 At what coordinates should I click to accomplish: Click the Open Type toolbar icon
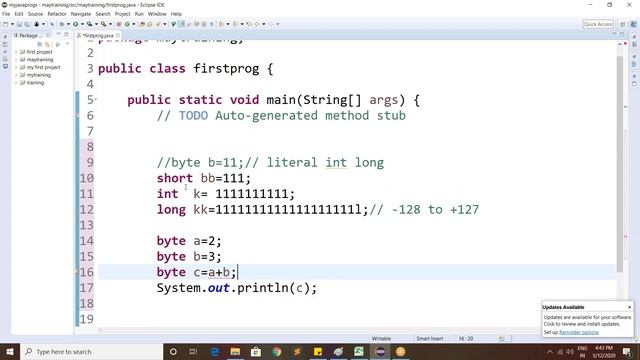[x=142, y=24]
